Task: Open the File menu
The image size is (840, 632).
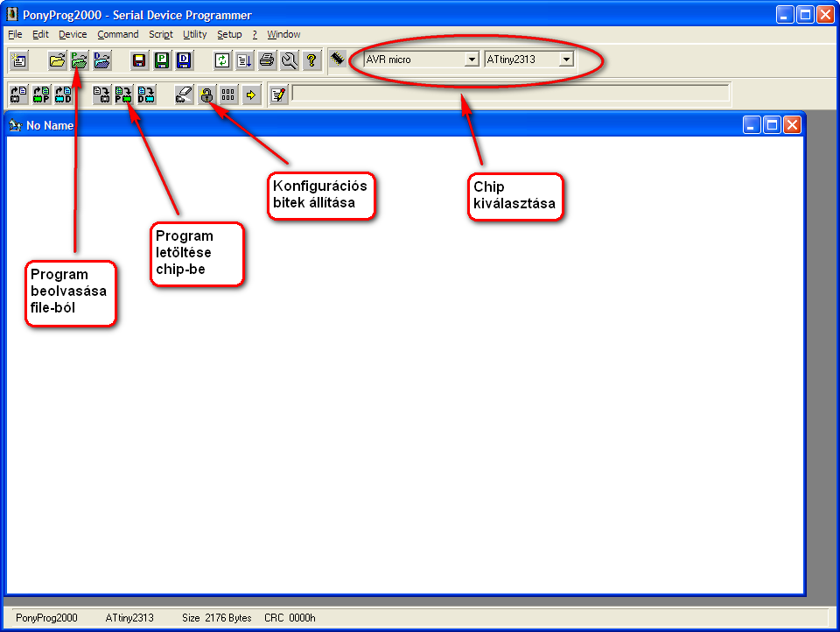Action: pyautogui.click(x=15, y=34)
